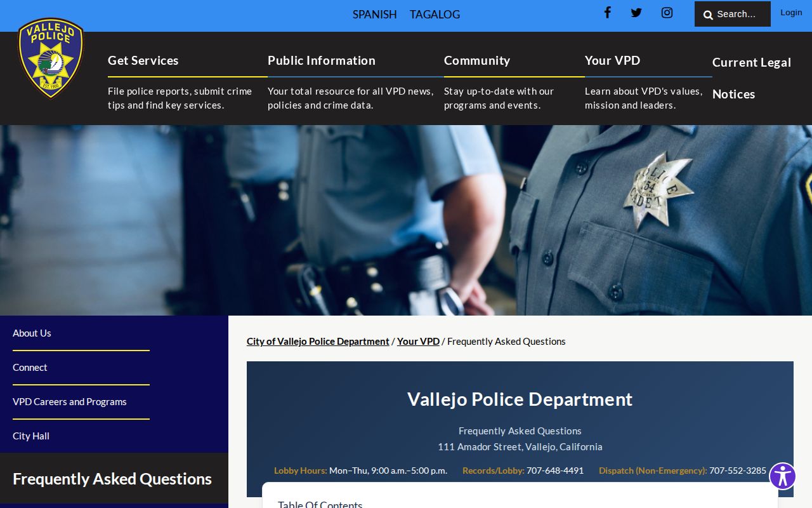
Task: Open the Twitter social media icon
Action: coord(636,13)
